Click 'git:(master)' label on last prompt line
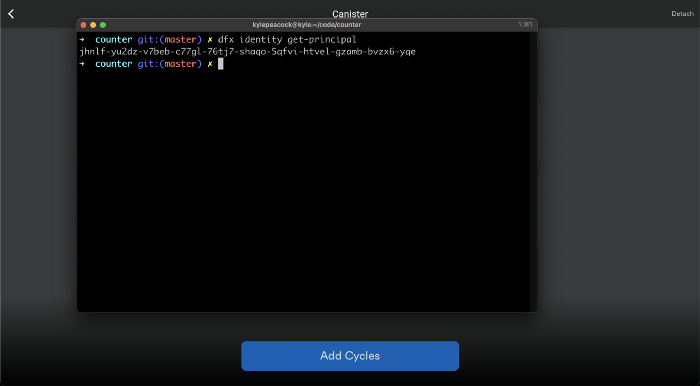This screenshot has height=386, width=700. [170, 64]
